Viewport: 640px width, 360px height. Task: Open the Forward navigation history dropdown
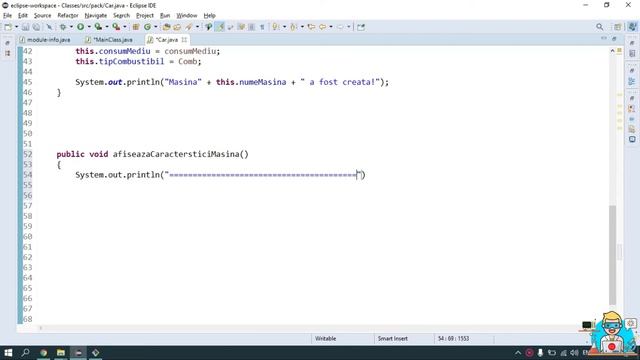tap(349, 27)
